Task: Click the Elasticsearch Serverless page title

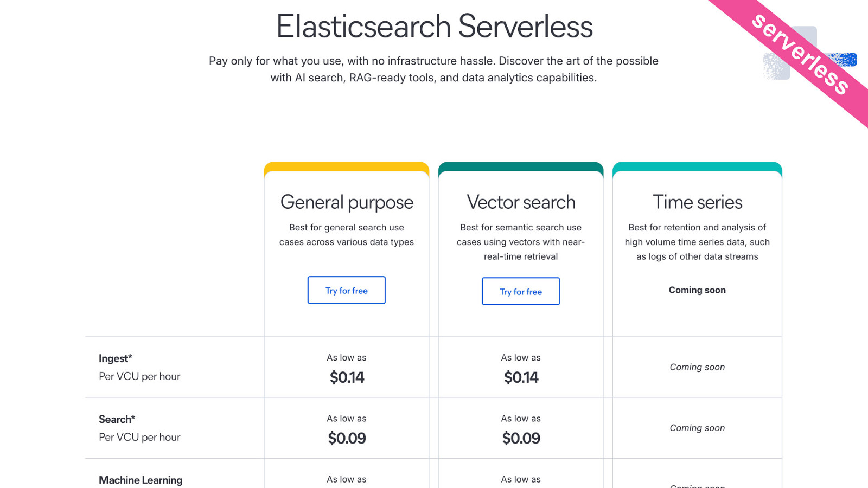Action: pyautogui.click(x=434, y=26)
